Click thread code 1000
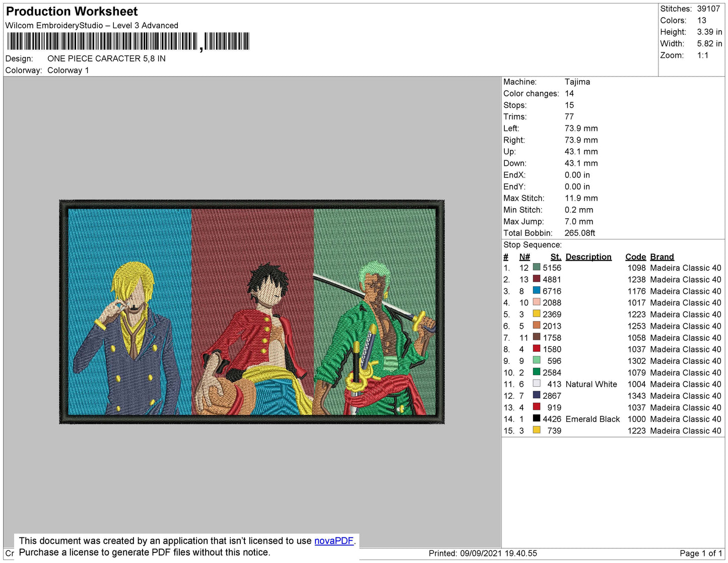The height and width of the screenshot is (563, 728). point(636,419)
